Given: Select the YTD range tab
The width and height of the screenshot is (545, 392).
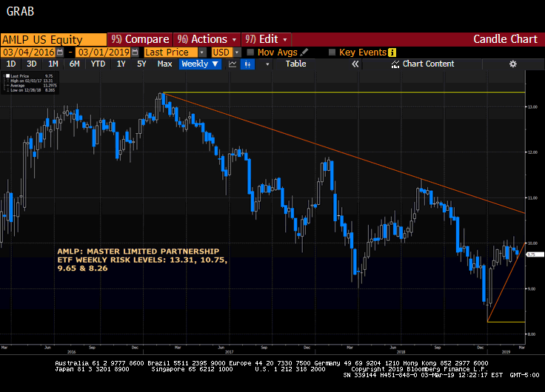Looking at the screenshot, I should coord(98,64).
